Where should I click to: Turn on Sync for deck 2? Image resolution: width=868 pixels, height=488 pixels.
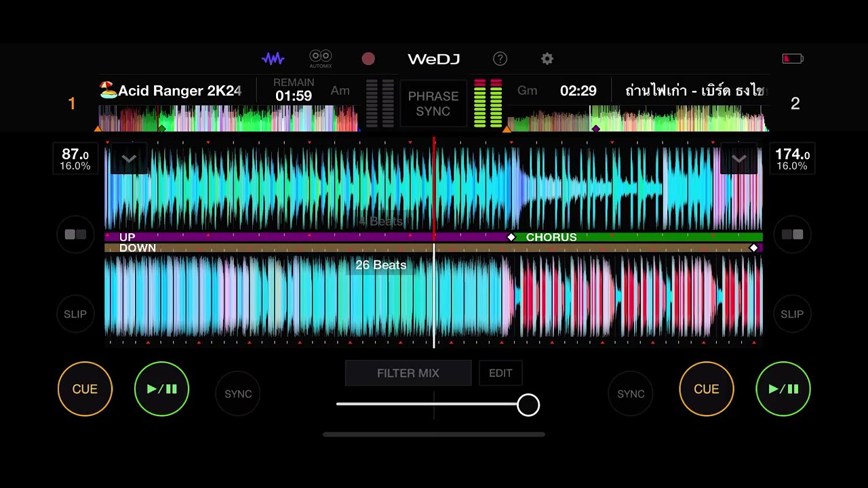[x=631, y=394]
